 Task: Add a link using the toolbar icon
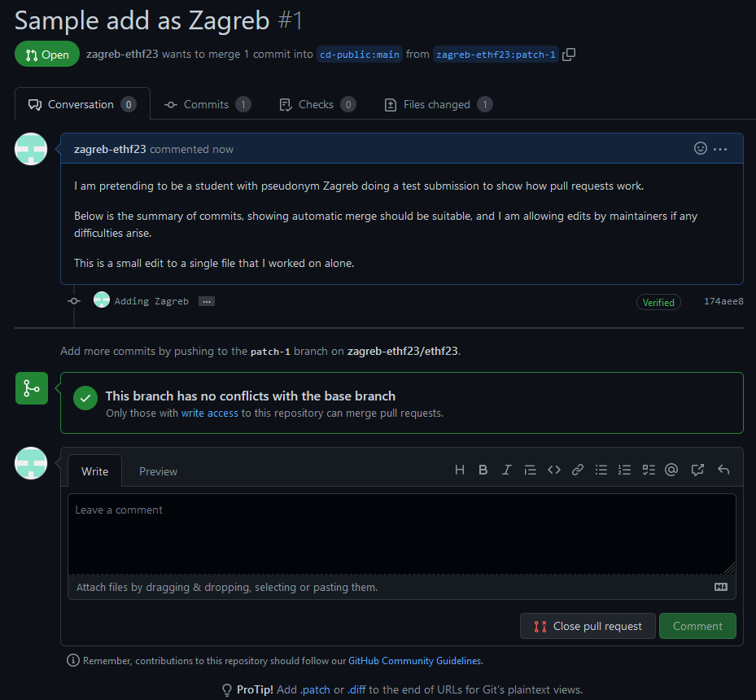578,470
